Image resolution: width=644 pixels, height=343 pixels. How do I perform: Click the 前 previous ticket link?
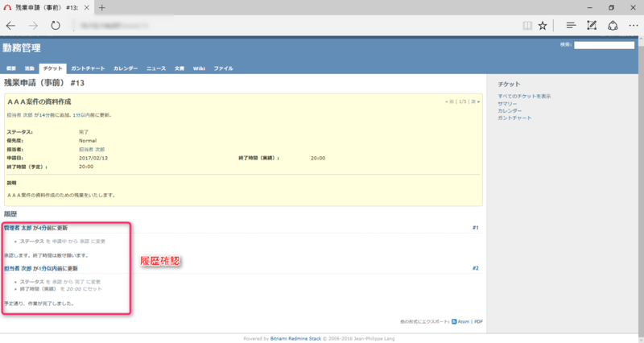[450, 101]
